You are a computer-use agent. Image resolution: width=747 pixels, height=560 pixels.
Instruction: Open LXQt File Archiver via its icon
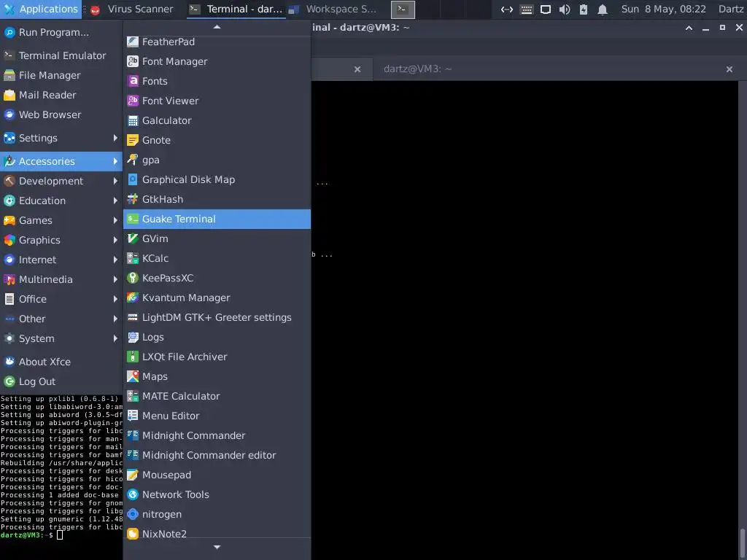point(133,357)
